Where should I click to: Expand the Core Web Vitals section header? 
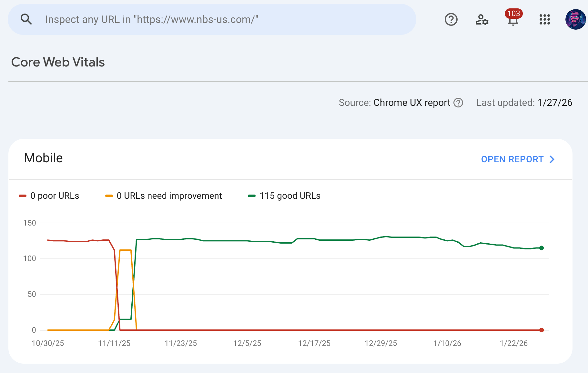point(58,62)
